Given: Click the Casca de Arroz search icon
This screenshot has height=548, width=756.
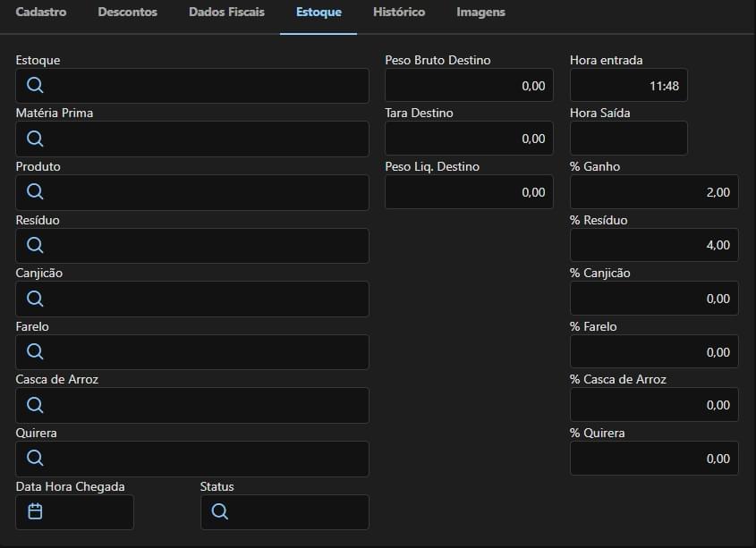Looking at the screenshot, I should click(x=35, y=405).
